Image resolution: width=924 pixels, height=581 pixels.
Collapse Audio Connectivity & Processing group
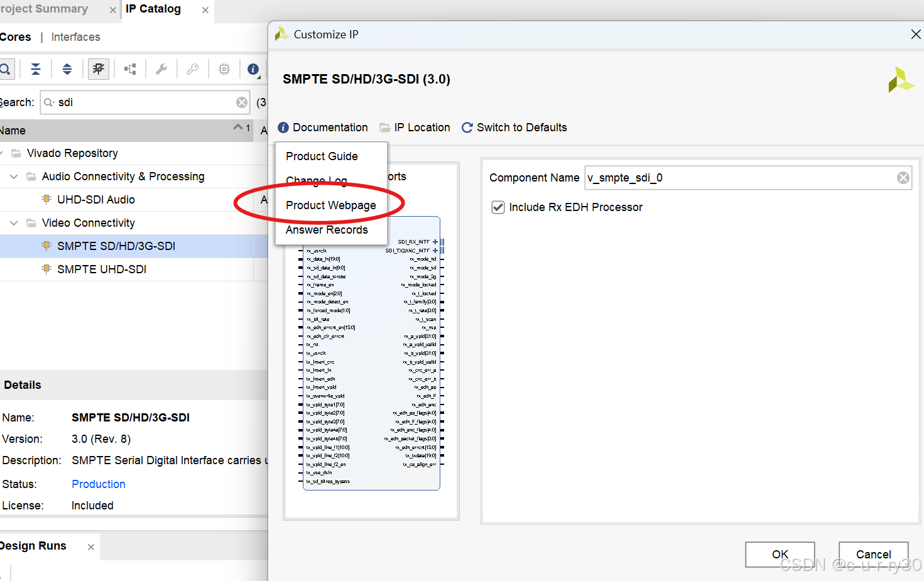pyautogui.click(x=14, y=176)
